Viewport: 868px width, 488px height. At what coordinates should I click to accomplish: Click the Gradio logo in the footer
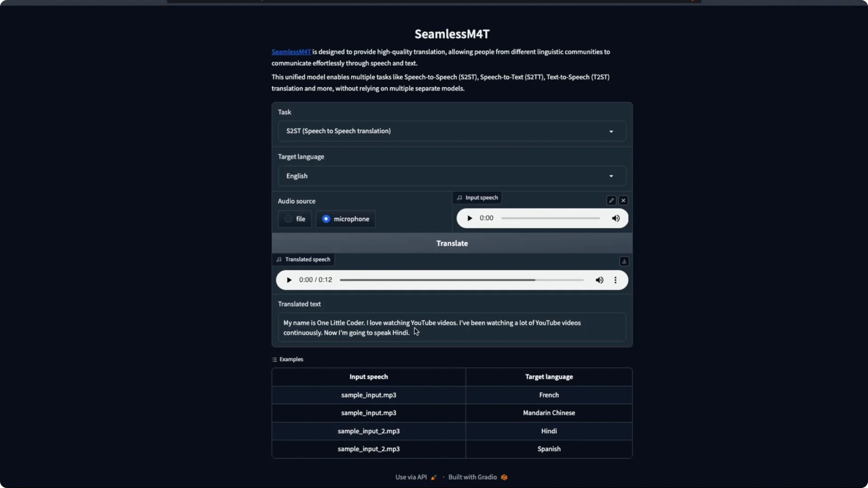504,477
